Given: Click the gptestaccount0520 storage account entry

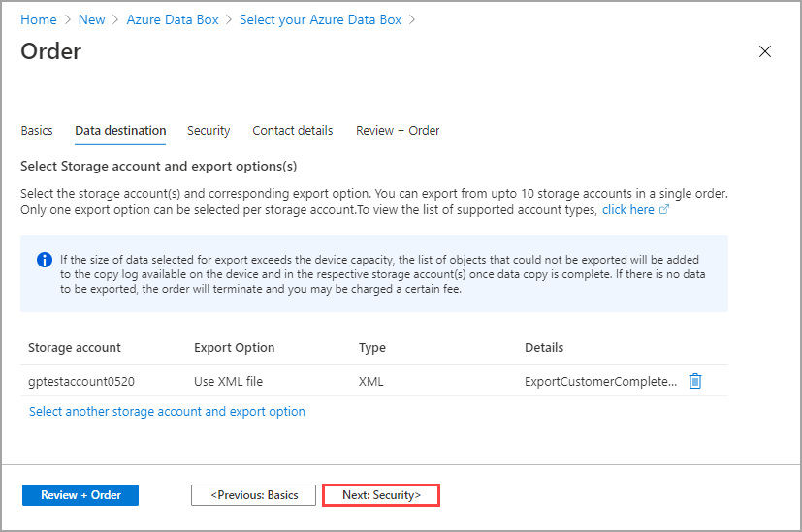Looking at the screenshot, I should tap(80, 382).
